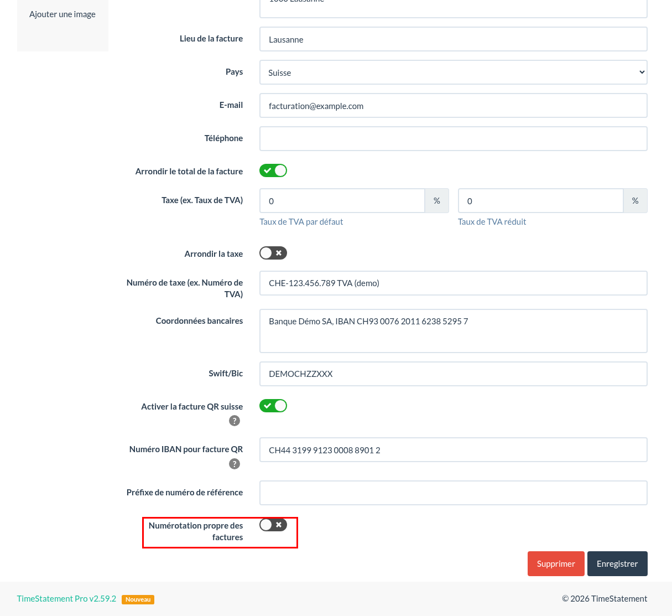Edit QR invoice IBAN number field
The height and width of the screenshot is (616, 672).
(454, 450)
